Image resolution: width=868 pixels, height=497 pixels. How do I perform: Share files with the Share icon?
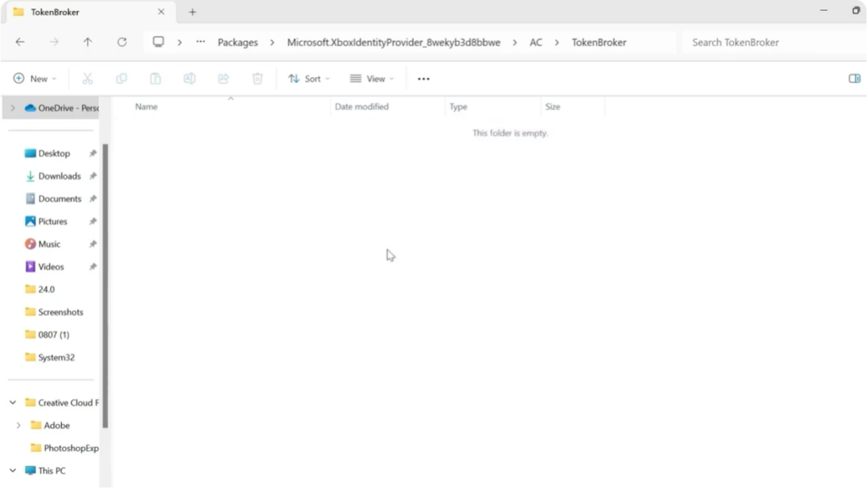click(223, 78)
